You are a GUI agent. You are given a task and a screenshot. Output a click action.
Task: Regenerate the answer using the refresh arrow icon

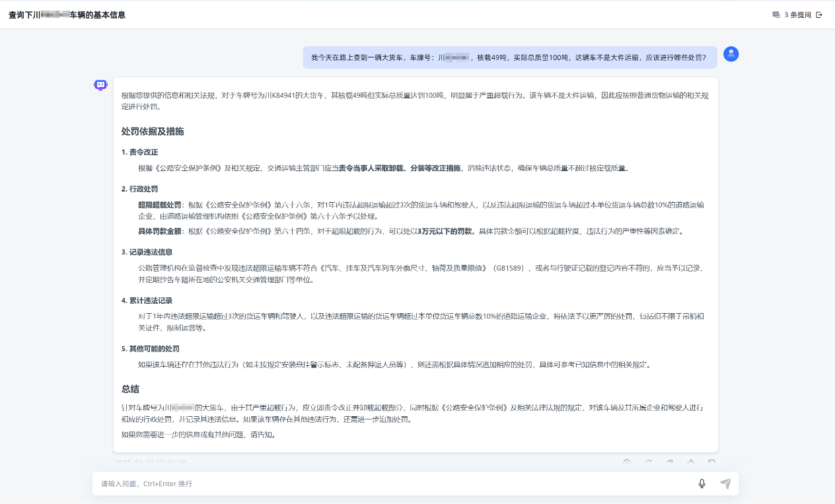[x=648, y=462]
